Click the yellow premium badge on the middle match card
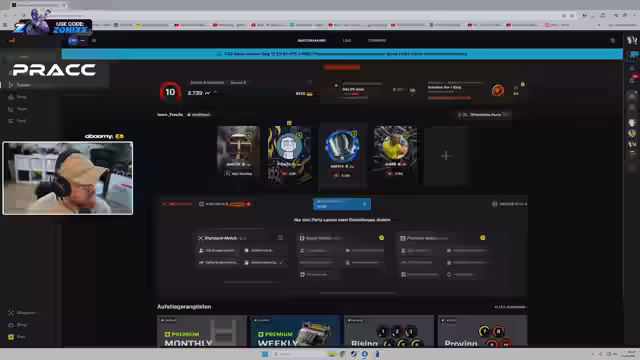The image size is (640, 360). pos(381,238)
